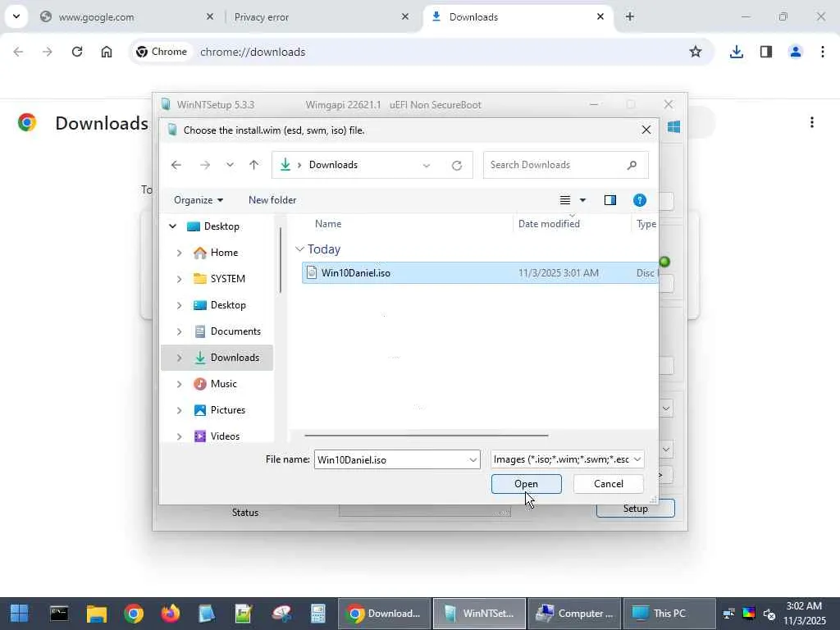Viewport: 840px width, 630px height.
Task: Expand the Pictures tree node
Action: click(x=179, y=410)
